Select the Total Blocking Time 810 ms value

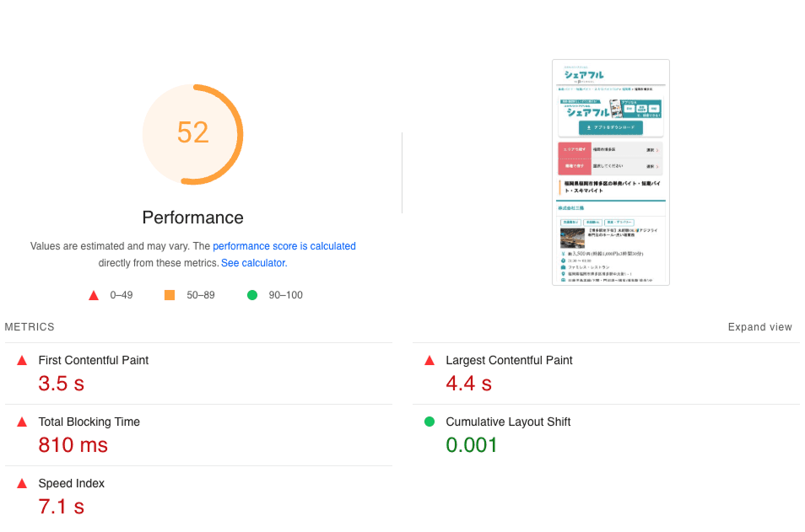pos(73,445)
